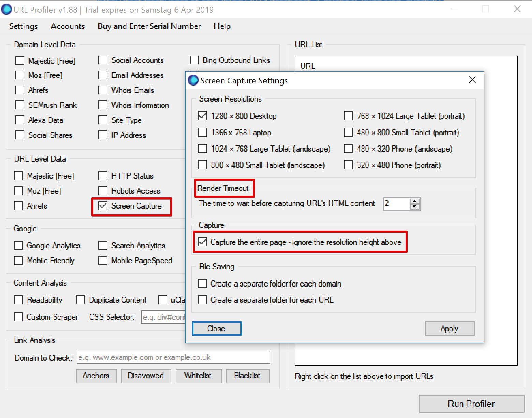Screen dimensions: 532x418
Task: Click Apply in Screen Capture Settings
Action: (450, 328)
